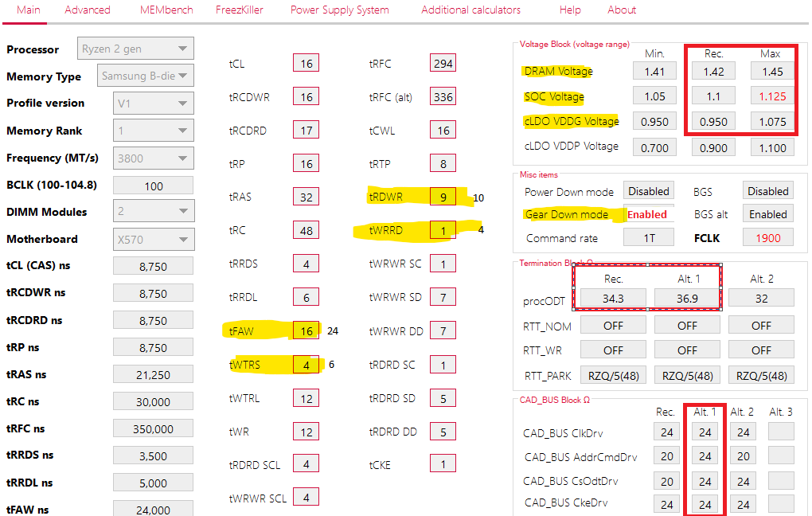The height and width of the screenshot is (516, 812).
Task: Select the tWTRL value 12
Action: coord(306,398)
